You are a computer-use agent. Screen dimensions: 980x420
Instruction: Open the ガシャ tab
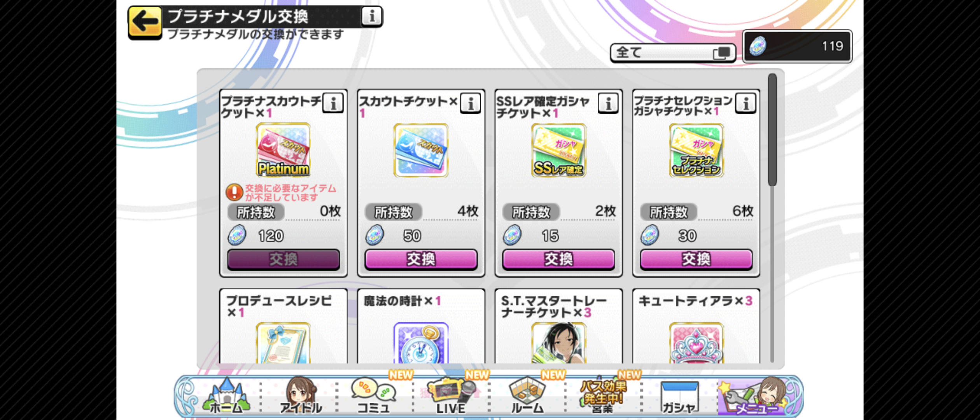point(679,397)
